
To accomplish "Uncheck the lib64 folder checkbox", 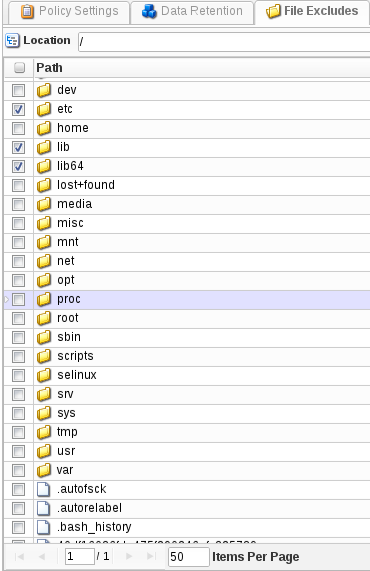I will (18, 166).
